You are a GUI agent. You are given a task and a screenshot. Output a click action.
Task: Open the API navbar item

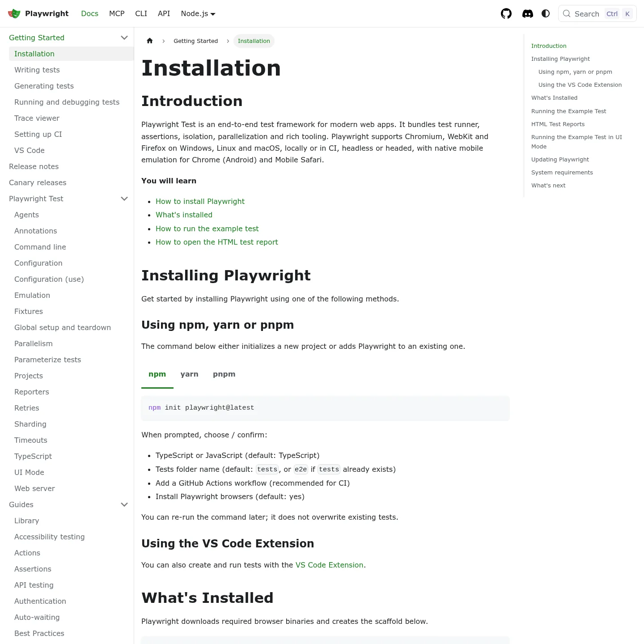(164, 13)
